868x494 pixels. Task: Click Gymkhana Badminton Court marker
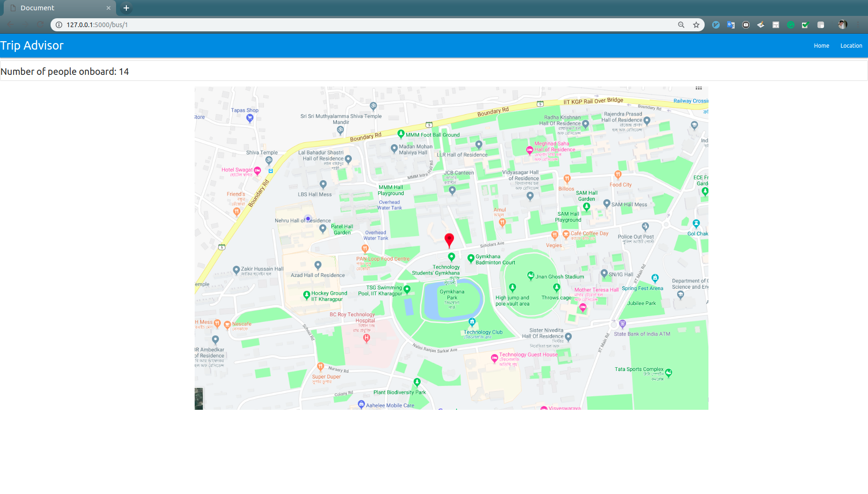(471, 258)
